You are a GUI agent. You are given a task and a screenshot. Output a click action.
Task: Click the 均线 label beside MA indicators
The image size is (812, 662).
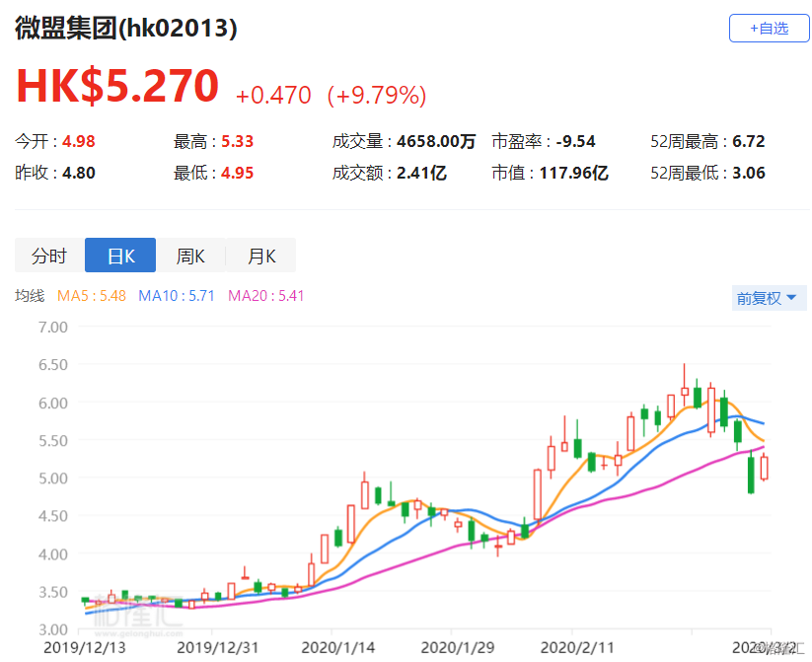30,295
